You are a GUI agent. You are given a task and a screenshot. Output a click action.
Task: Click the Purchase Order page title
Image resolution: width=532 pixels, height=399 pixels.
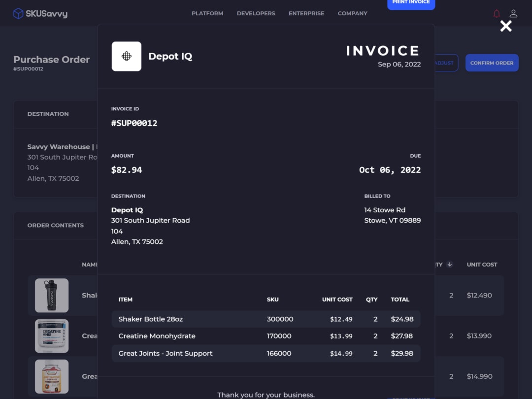tap(52, 60)
